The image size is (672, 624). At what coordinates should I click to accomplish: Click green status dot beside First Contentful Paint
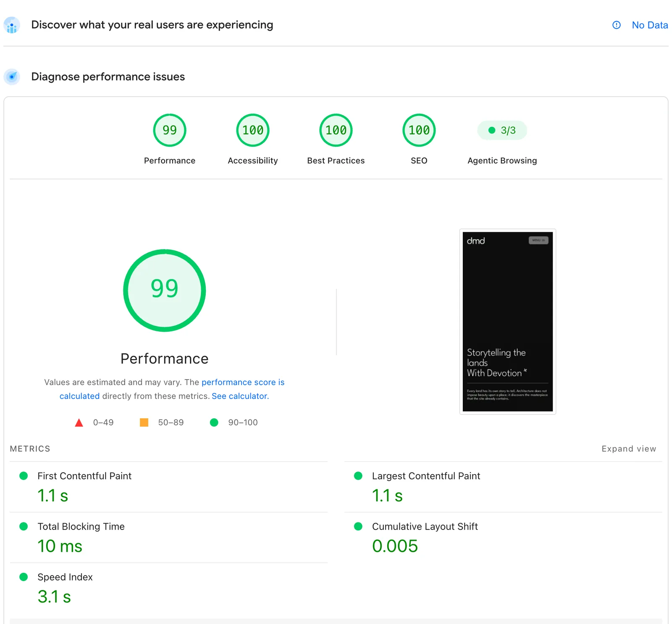tap(24, 476)
